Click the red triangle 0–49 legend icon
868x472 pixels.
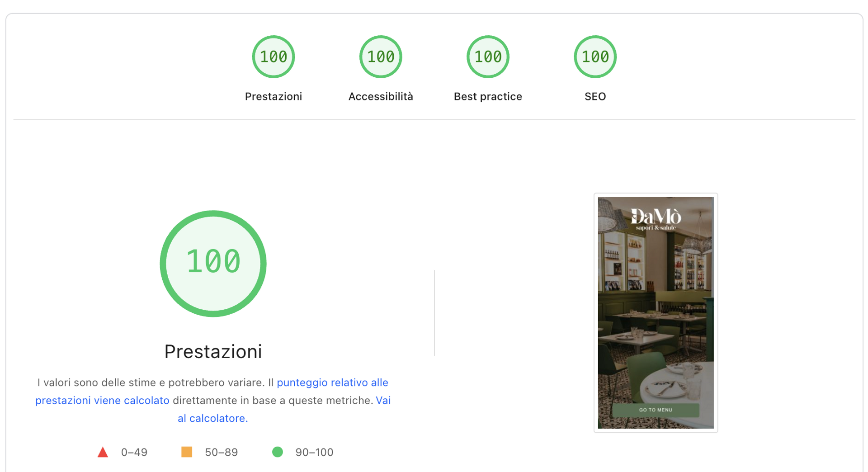click(103, 452)
